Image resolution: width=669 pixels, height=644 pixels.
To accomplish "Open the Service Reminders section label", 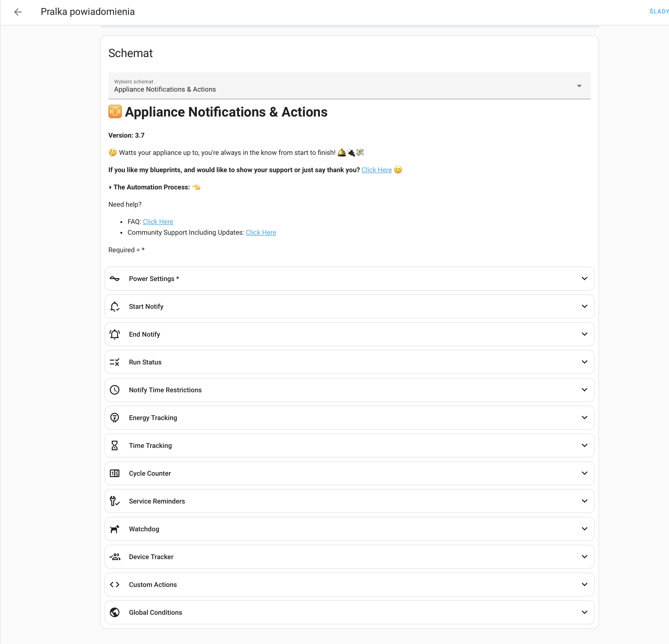I will [x=157, y=501].
